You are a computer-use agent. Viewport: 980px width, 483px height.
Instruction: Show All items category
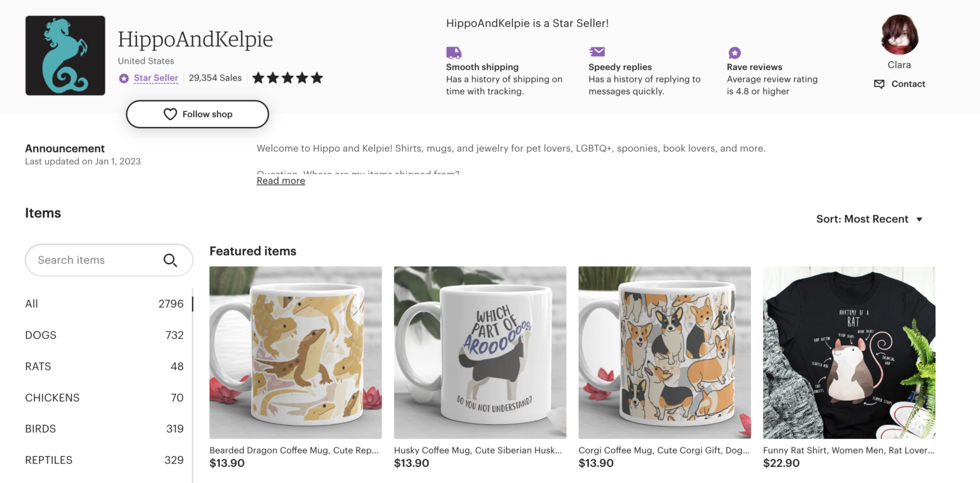pos(31,304)
